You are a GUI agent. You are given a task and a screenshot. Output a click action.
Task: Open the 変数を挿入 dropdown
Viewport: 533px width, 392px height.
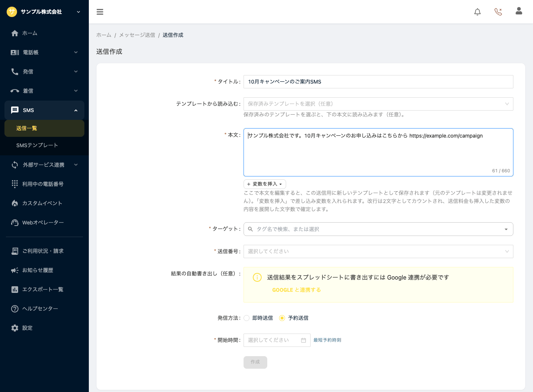coord(265,184)
